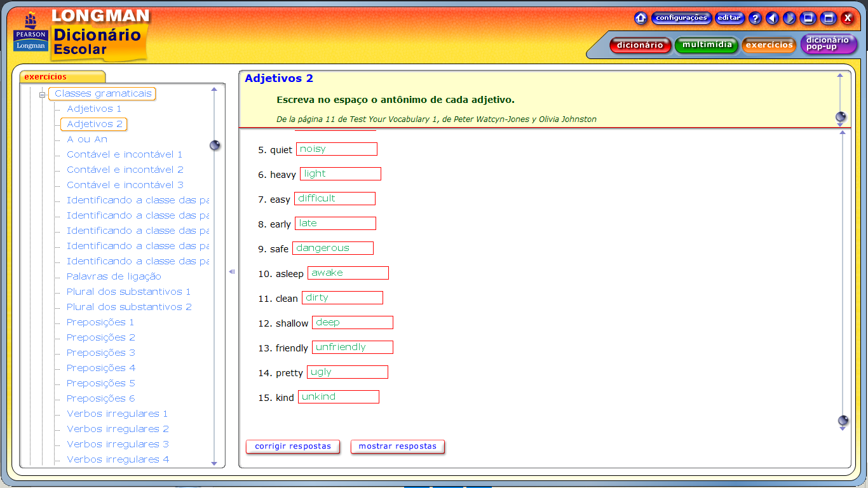Viewport: 868px width, 488px height.
Task: Open Verbos irregulares 3 exercise
Action: click(118, 444)
